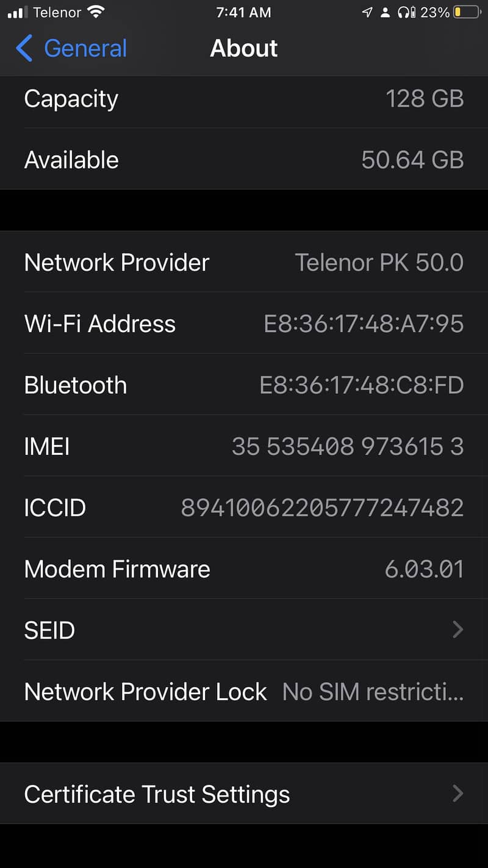Viewport: 488px width, 868px height.
Task: Tap the Bluetooth address value
Action: coord(362,385)
